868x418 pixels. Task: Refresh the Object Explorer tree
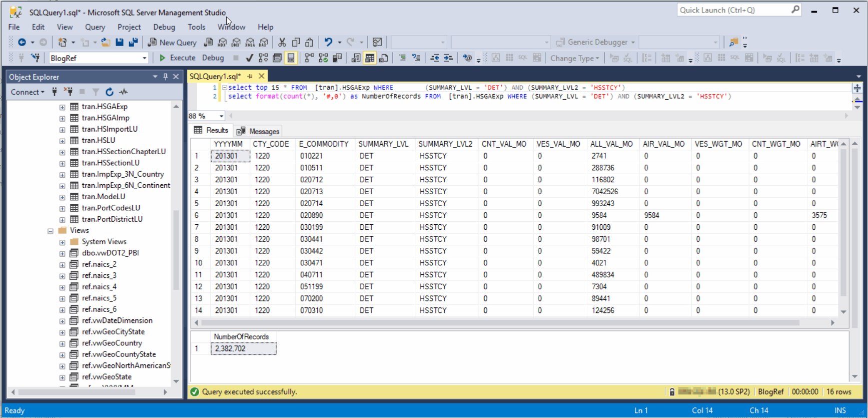pyautogui.click(x=110, y=92)
